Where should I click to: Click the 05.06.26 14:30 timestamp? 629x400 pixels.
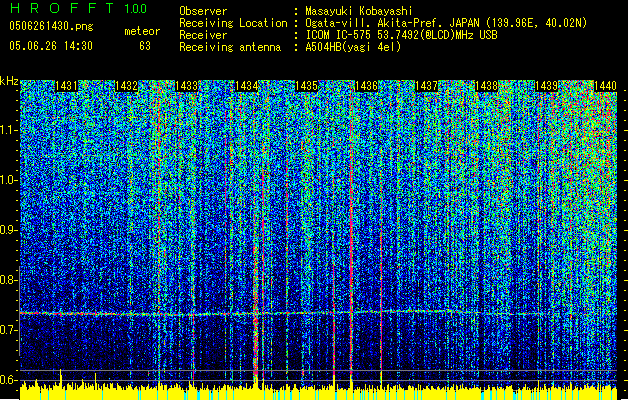click(x=49, y=45)
